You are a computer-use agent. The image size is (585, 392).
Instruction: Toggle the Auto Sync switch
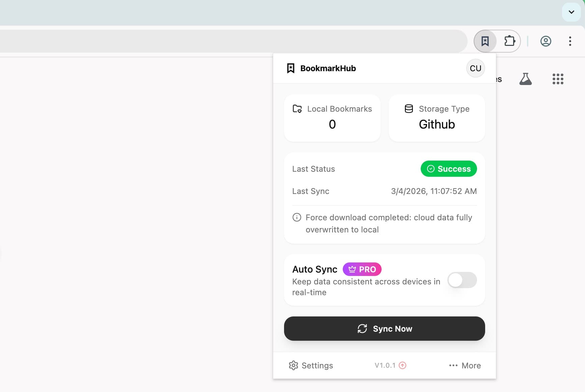pos(462,280)
